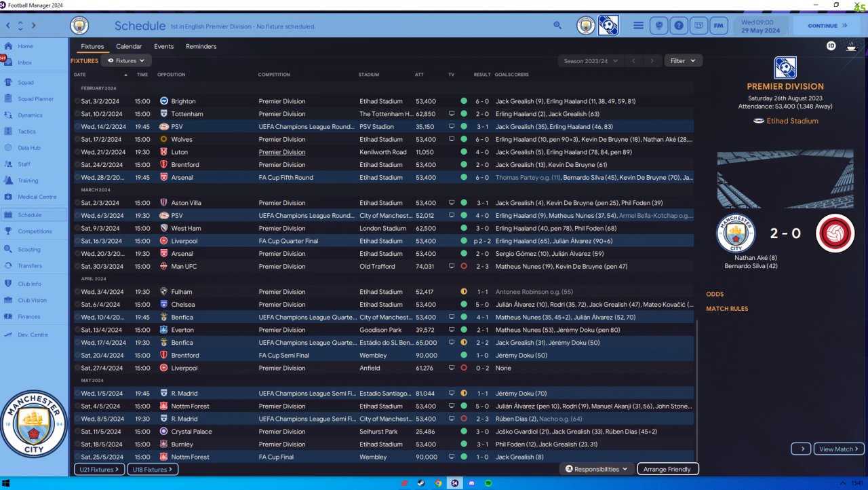The width and height of the screenshot is (868, 490).
Task: Select the Man UFC fixture row
Action: coord(383,267)
